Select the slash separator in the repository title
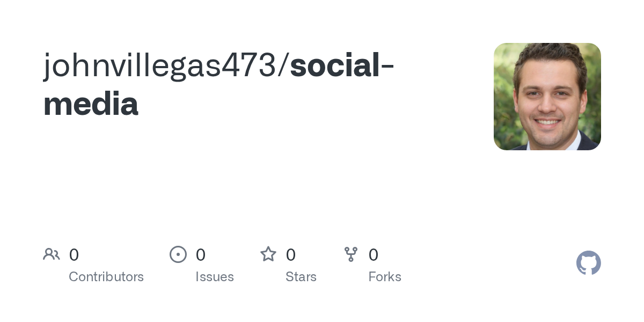Image resolution: width=644 pixels, height=322 pixels. click(x=283, y=67)
